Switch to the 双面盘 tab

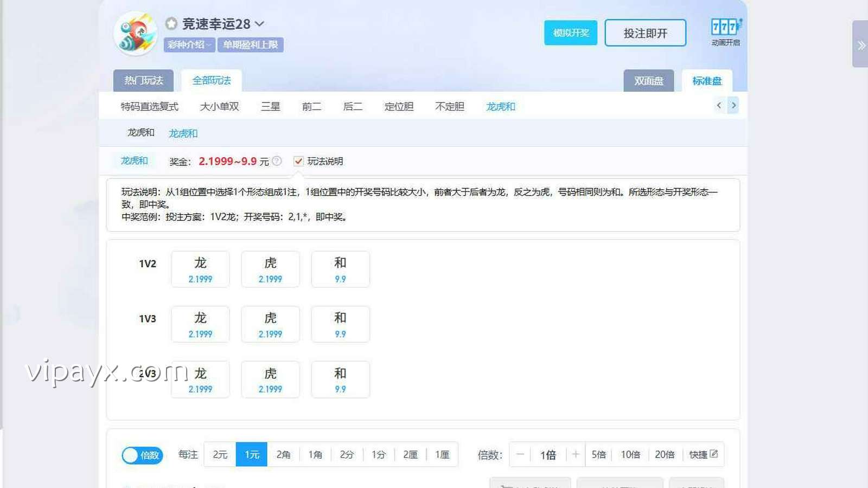coord(649,81)
